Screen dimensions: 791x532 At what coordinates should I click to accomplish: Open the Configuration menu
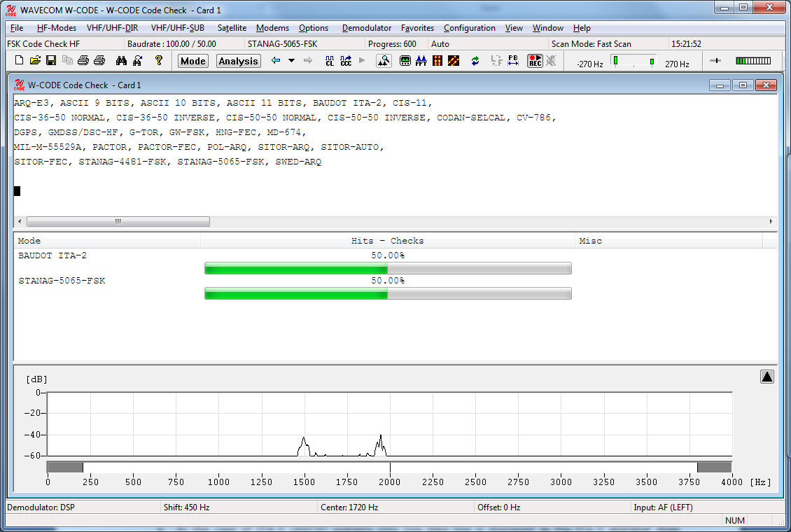470,28
